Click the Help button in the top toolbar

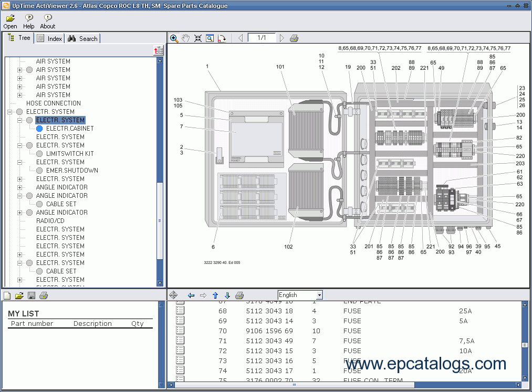29,22
